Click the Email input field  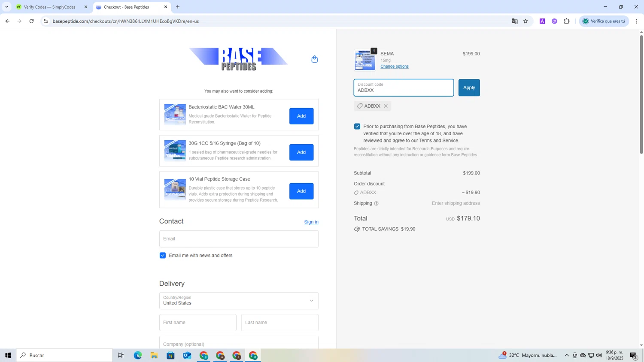click(239, 239)
